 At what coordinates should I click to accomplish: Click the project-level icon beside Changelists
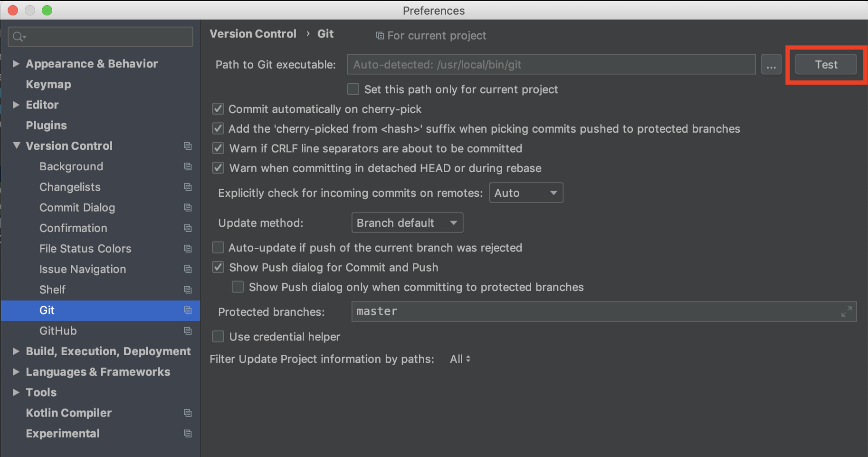coord(188,187)
